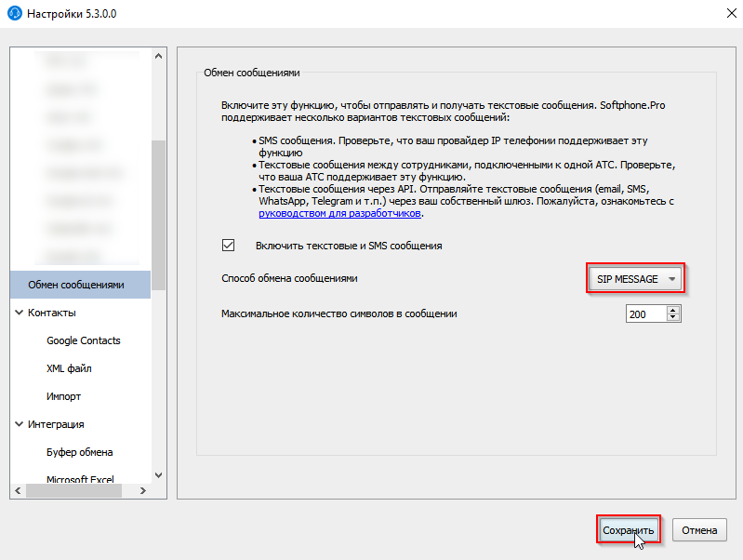
Task: Open the Google Contacts settings page
Action: 84,340
